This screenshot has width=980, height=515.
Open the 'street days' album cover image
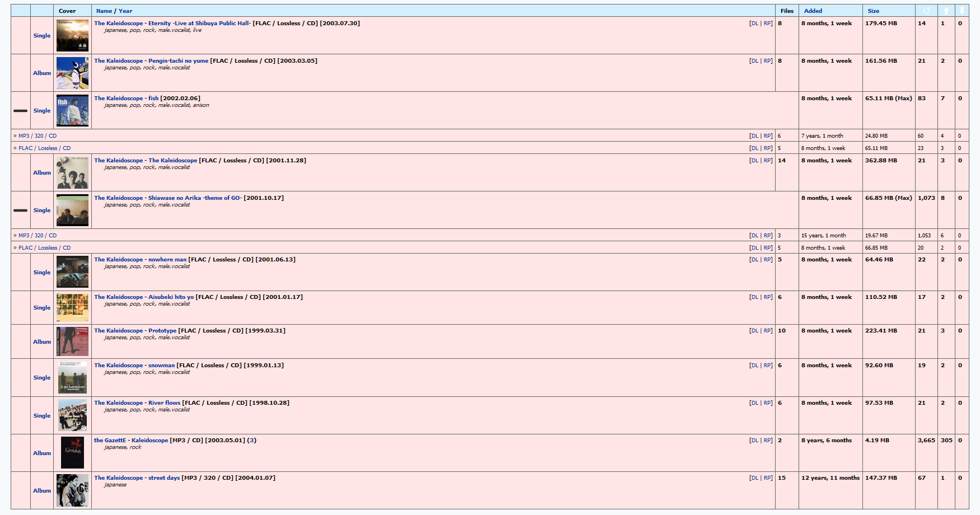(72, 490)
